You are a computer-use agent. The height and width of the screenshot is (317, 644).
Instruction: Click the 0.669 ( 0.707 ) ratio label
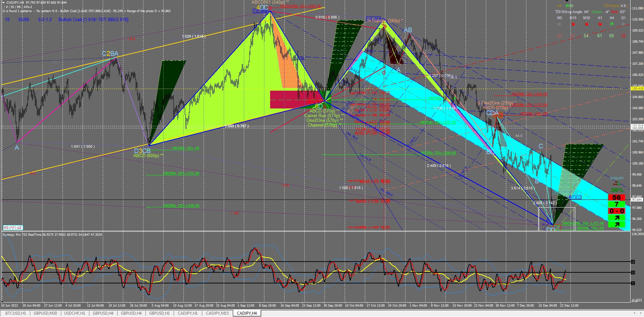tap(237, 126)
